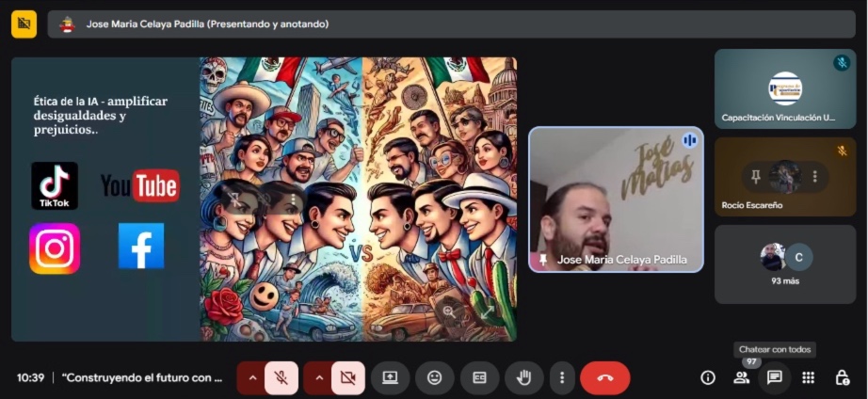The image size is (868, 399).
Task: Toggle the disabled camera button
Action: (347, 377)
